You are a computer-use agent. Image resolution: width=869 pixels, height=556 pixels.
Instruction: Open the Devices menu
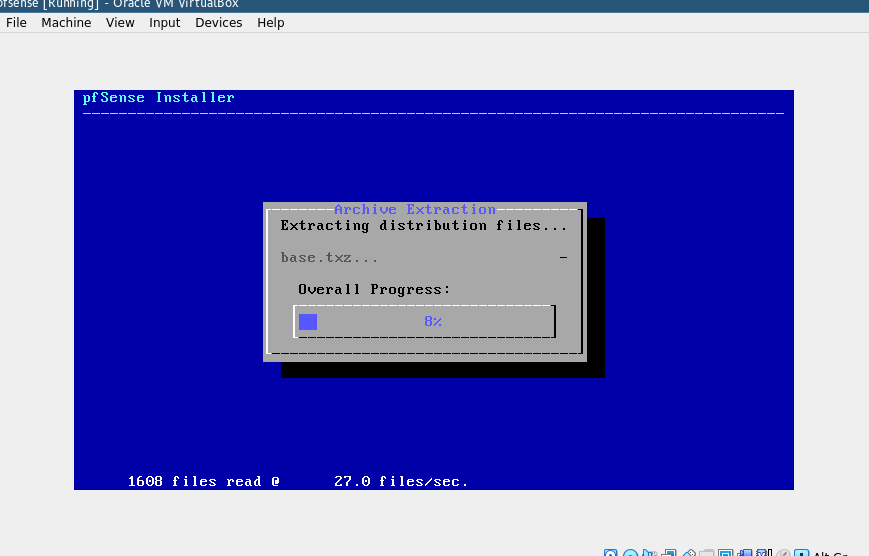pyautogui.click(x=218, y=23)
